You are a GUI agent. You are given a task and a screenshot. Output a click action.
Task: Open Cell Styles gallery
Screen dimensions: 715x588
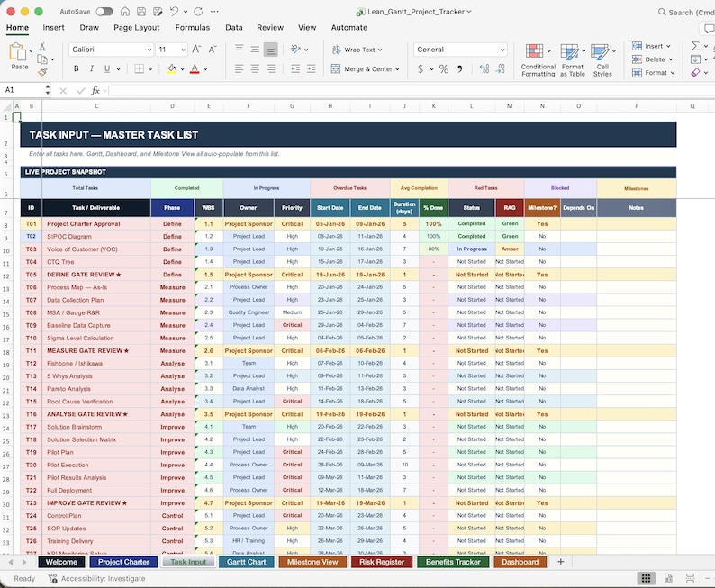[602, 60]
